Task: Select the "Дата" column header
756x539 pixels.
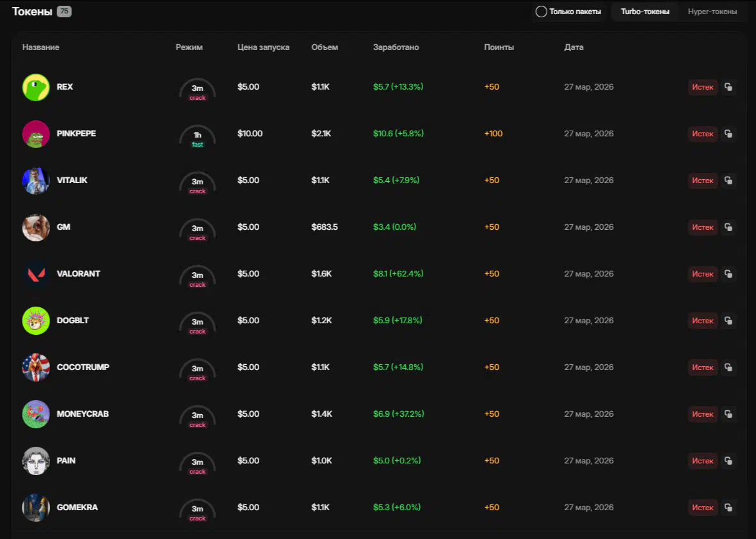Action: point(574,47)
